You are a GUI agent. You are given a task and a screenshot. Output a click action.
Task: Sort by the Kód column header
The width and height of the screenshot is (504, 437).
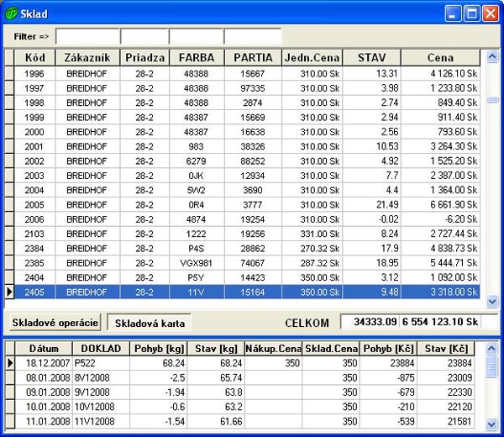coord(34,58)
